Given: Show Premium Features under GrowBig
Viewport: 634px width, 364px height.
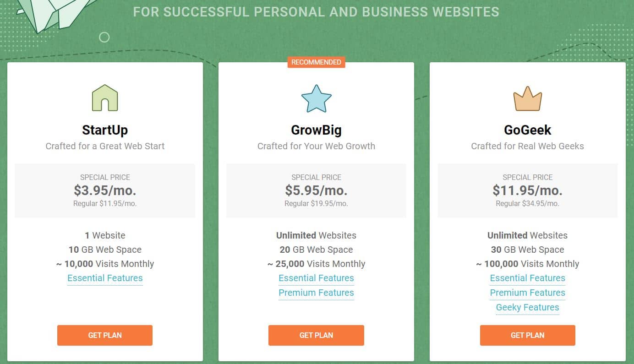Looking at the screenshot, I should pyautogui.click(x=316, y=293).
